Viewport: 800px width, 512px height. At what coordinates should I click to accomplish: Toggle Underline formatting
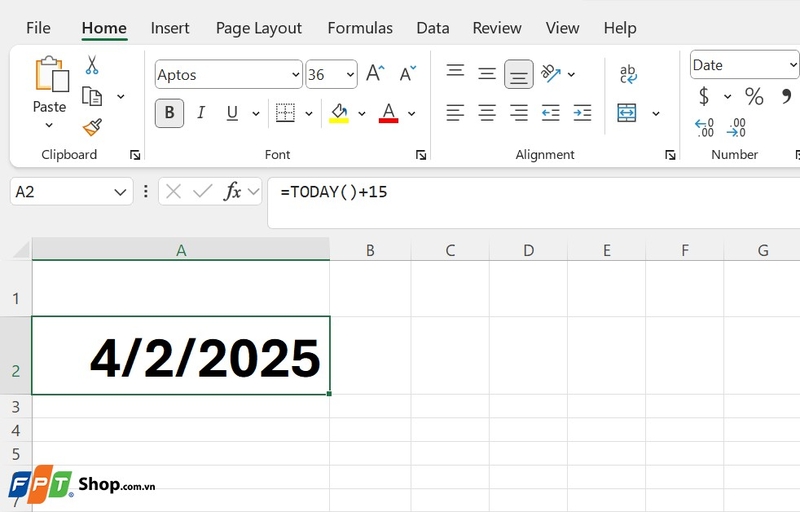coord(232,113)
